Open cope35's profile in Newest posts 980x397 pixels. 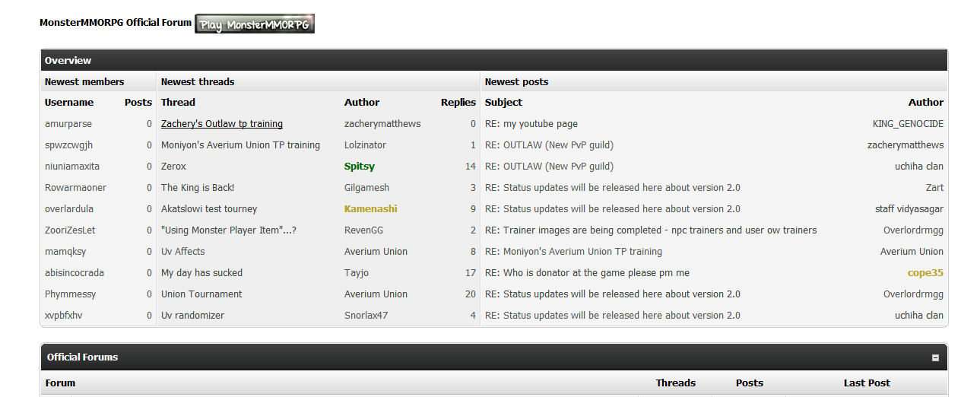(x=925, y=273)
